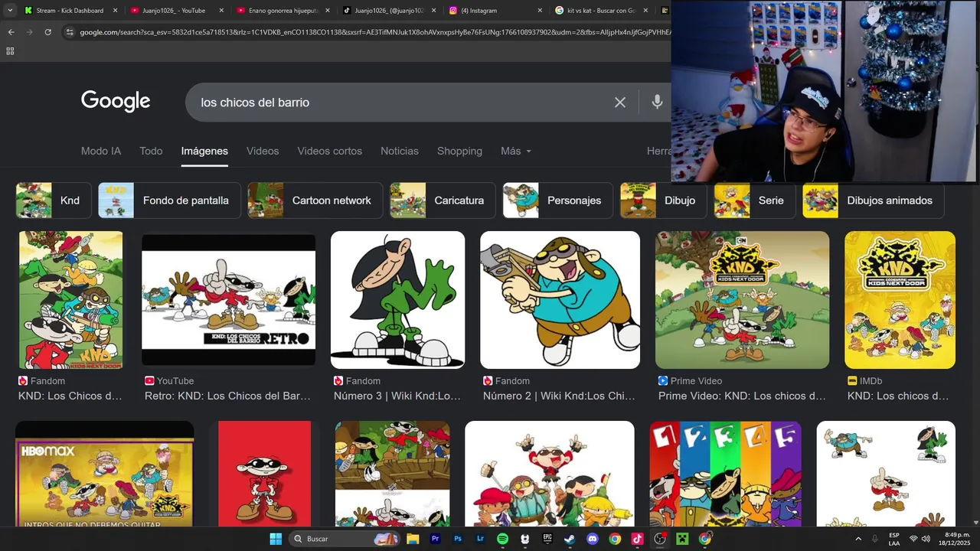Filter images by the Cartoon network chip
980x551 pixels.
click(315, 201)
